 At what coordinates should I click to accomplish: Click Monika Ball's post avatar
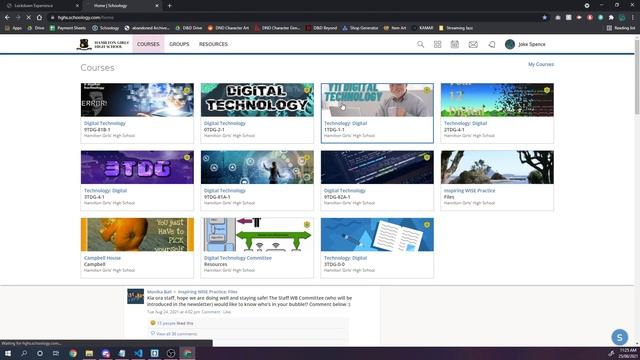coord(135,296)
